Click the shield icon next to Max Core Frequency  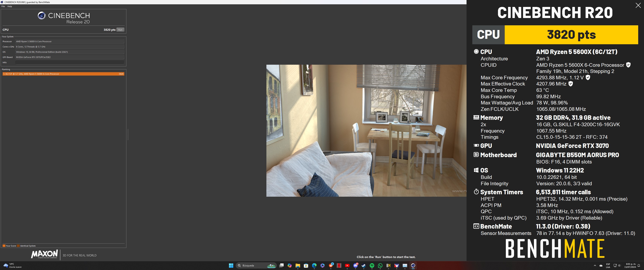coord(588,77)
